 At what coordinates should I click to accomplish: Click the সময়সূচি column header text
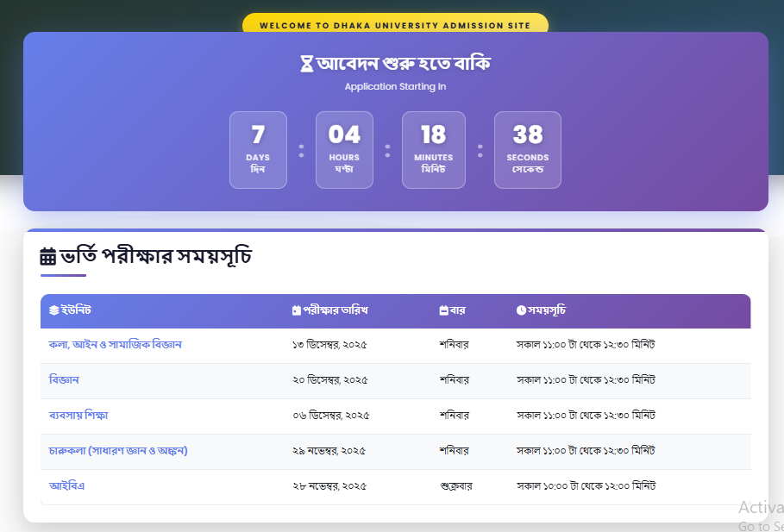(x=547, y=310)
